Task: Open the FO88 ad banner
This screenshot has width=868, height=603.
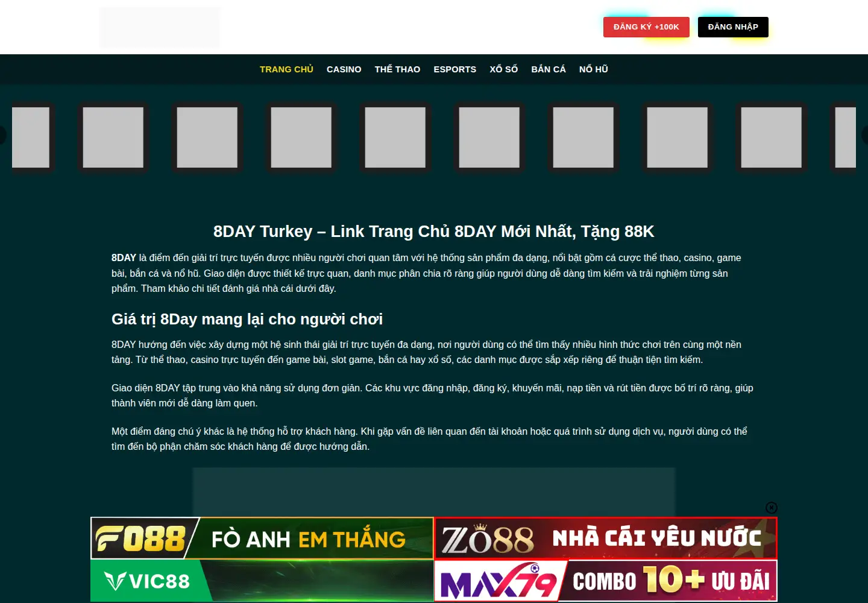Action: (262, 538)
